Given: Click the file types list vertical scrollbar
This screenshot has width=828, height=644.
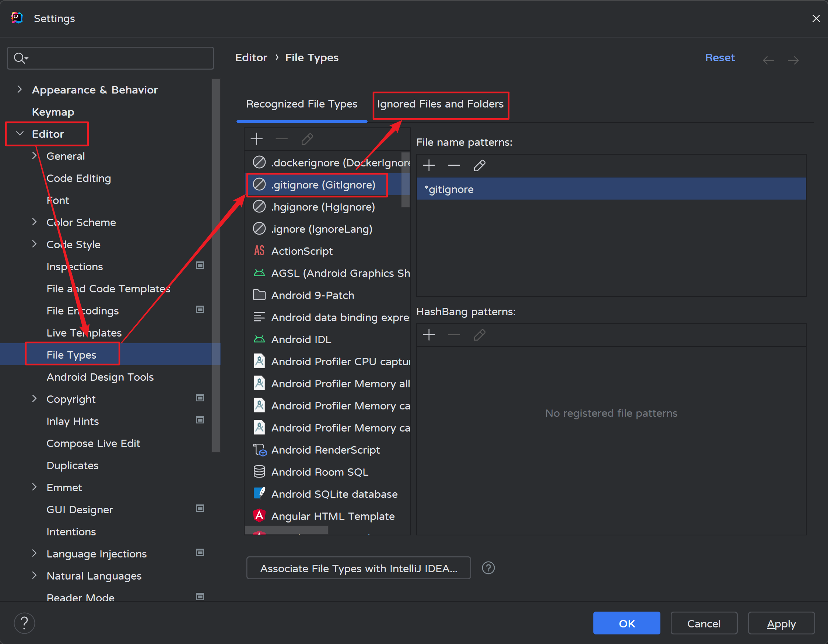Looking at the screenshot, I should (x=405, y=180).
